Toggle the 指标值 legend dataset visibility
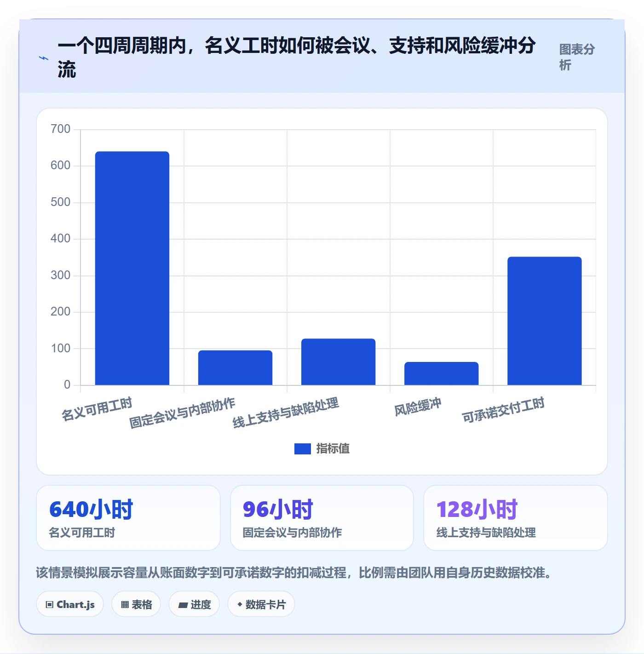Image resolution: width=644 pixels, height=654 pixels. coord(322,448)
